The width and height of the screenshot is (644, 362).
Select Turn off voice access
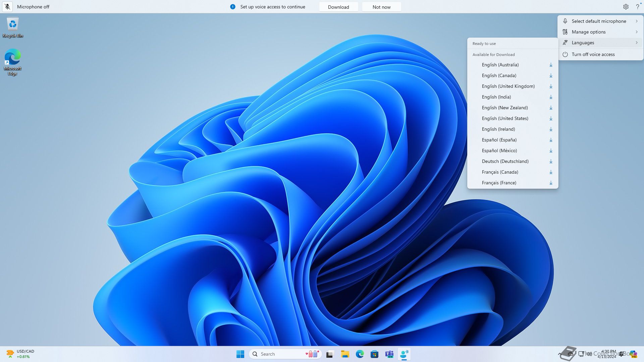click(x=600, y=54)
